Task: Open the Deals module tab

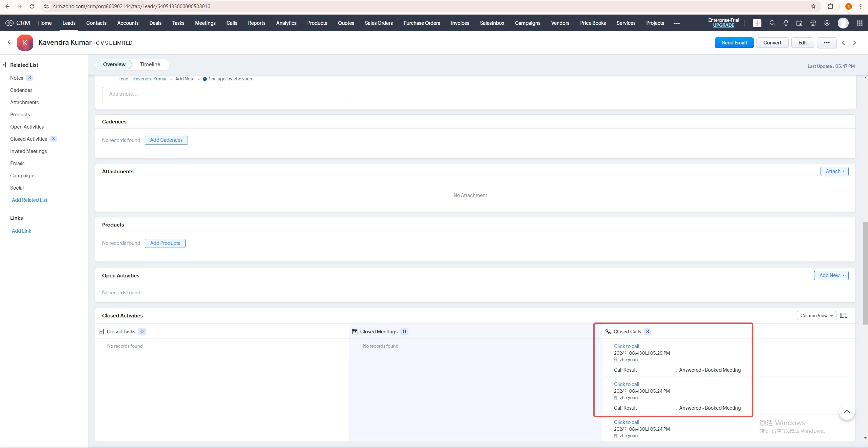Action: [x=155, y=23]
